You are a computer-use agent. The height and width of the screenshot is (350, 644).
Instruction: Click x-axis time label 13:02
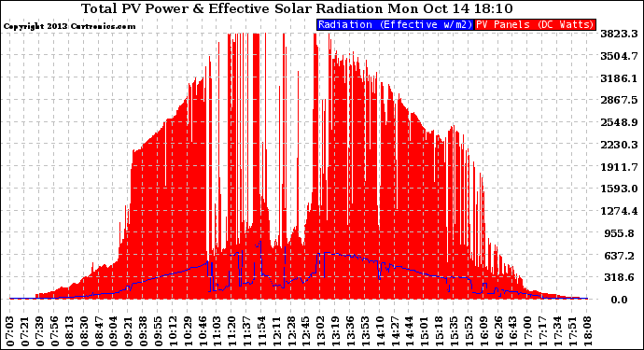pos(321,331)
